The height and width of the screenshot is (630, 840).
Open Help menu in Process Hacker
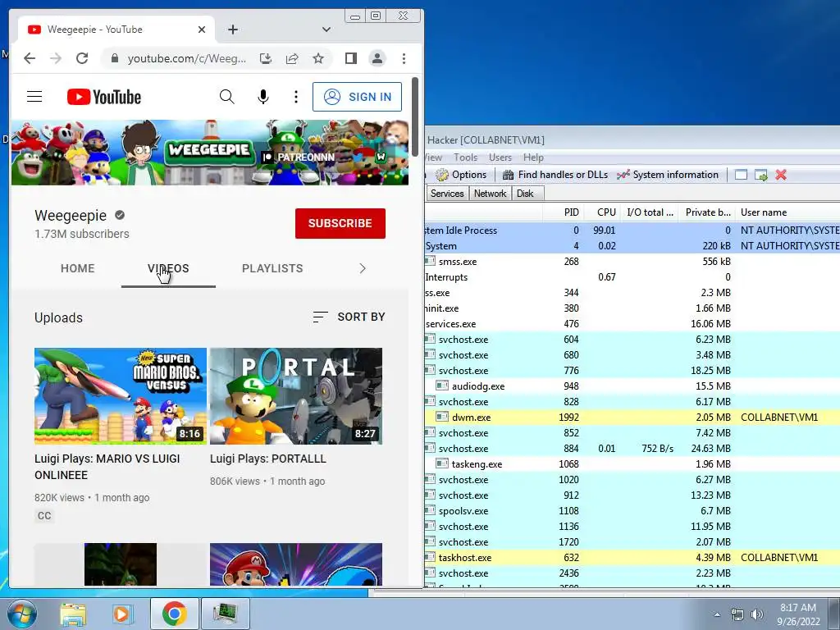(x=533, y=157)
